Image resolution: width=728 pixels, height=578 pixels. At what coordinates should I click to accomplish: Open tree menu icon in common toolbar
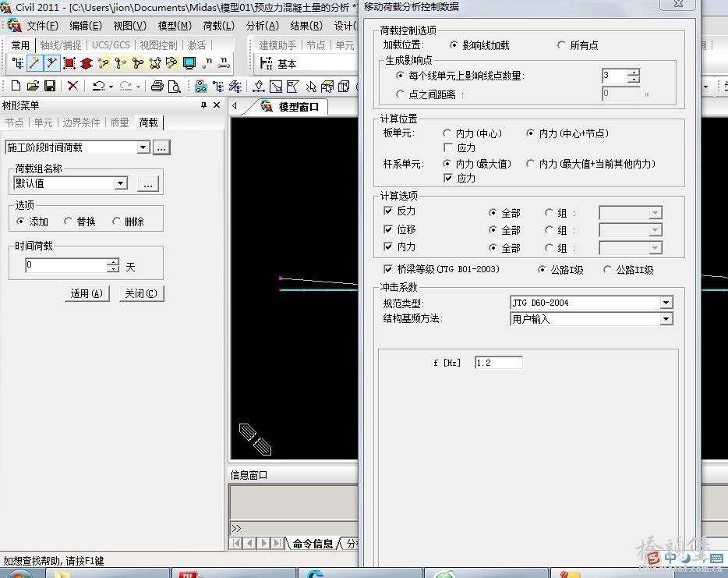[18, 62]
